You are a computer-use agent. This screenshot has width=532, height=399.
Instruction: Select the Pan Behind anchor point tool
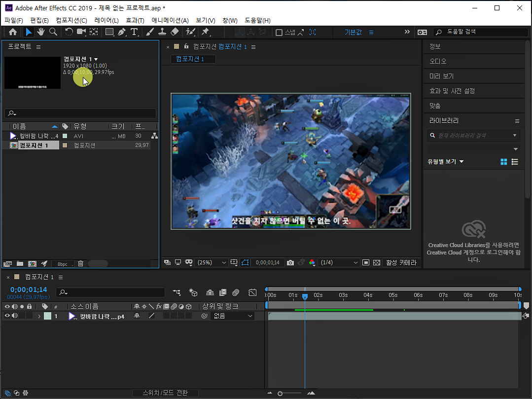pos(94,32)
